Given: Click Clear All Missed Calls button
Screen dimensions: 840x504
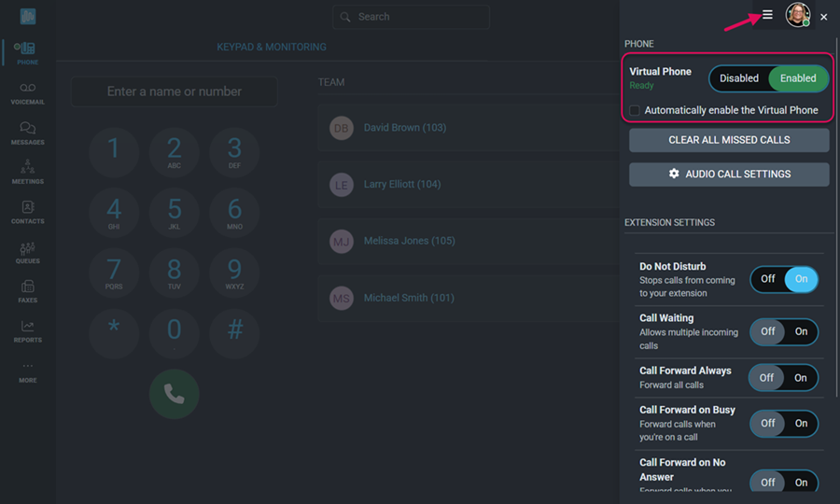Looking at the screenshot, I should pos(729,140).
